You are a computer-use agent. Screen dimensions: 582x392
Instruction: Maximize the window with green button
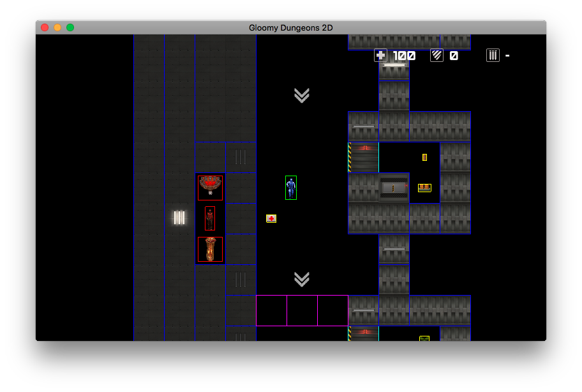(x=70, y=27)
